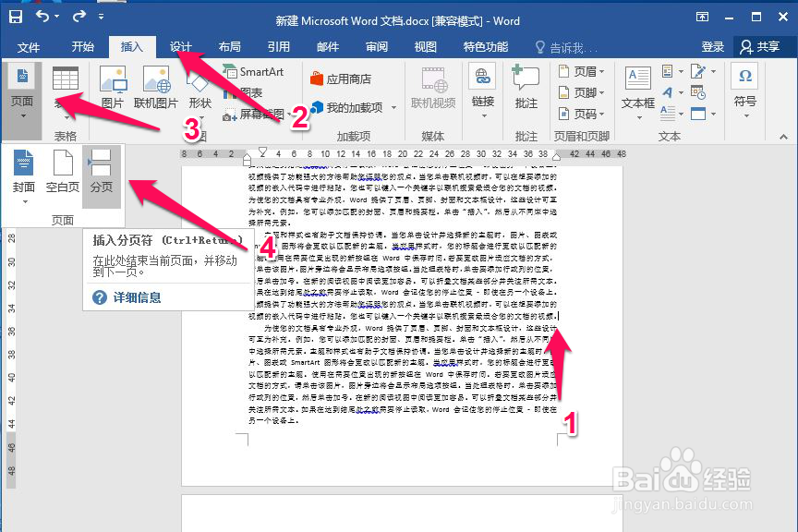
Task: Insert date and time icon
Action: (697, 92)
